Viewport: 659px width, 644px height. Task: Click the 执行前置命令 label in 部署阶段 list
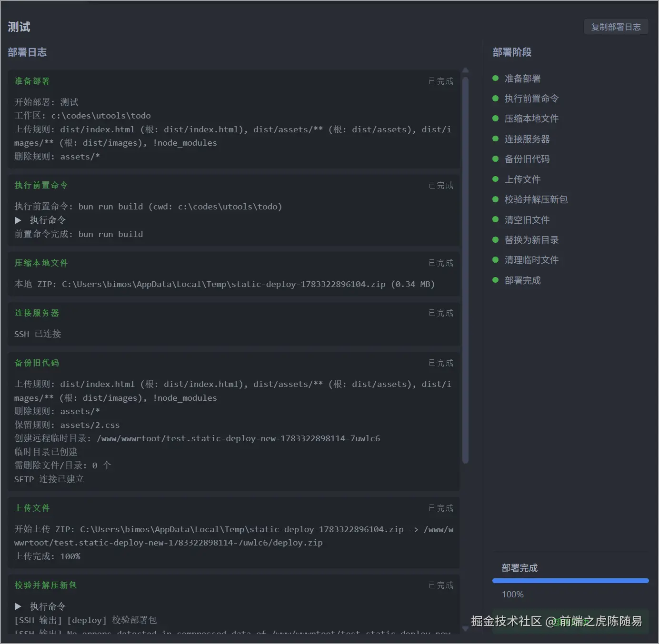(531, 99)
